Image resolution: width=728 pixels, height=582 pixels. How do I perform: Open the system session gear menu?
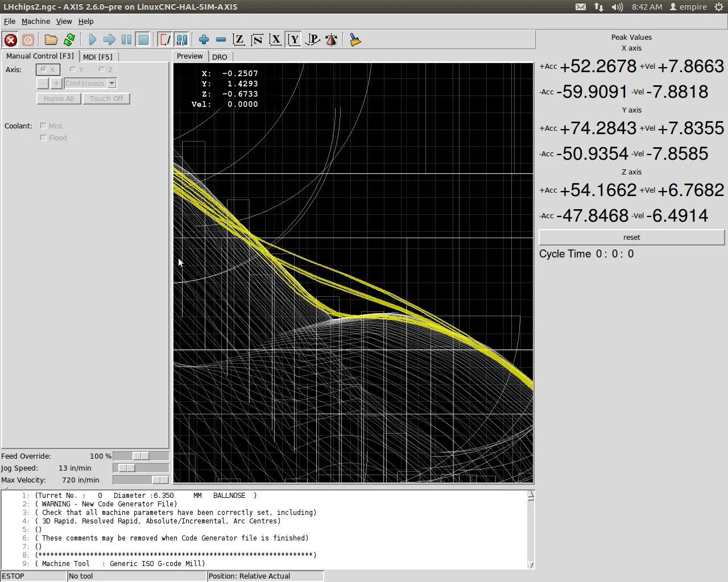(719, 7)
